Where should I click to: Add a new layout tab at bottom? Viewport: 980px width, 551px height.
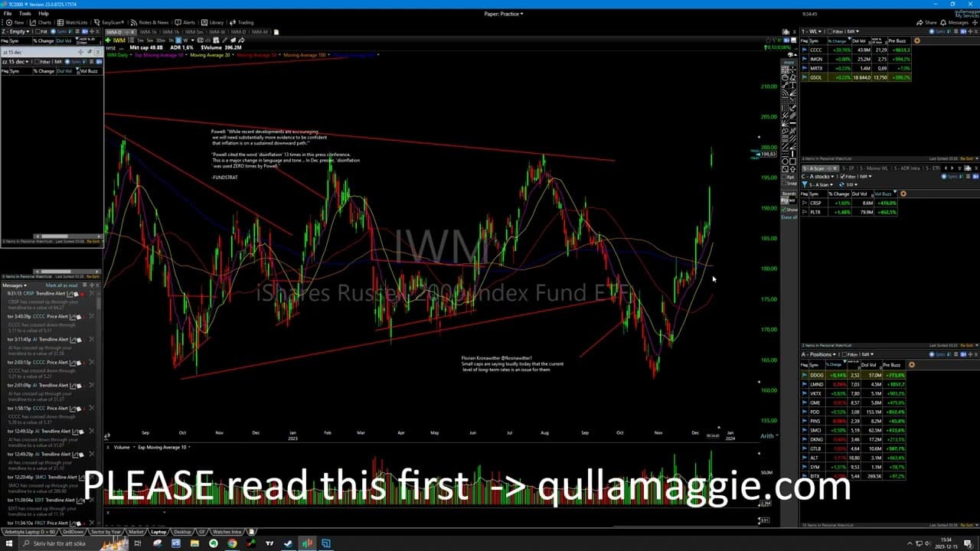pos(252,531)
